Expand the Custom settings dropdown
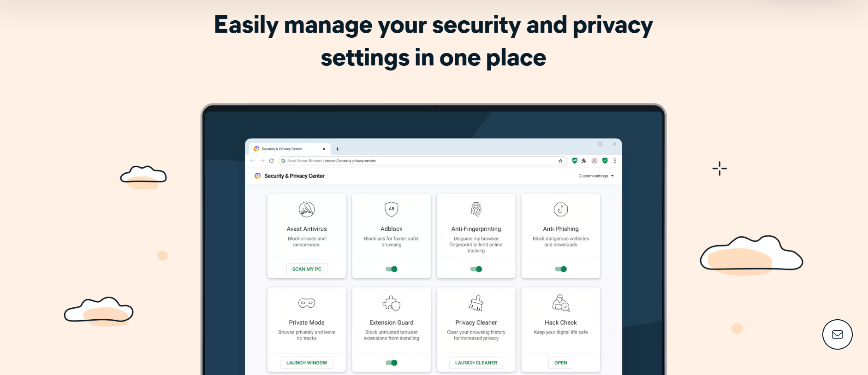Viewport: 868px width, 375px height. [x=596, y=176]
